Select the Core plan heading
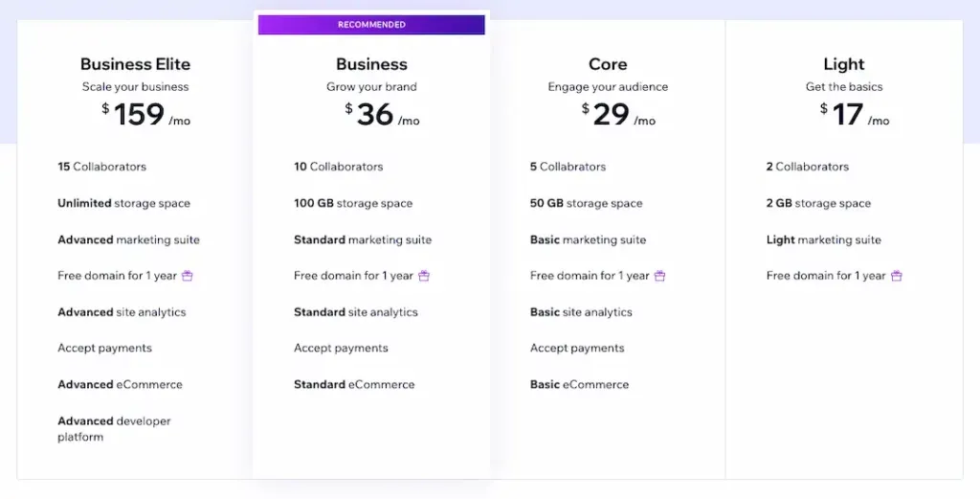980x499 pixels. tap(608, 64)
